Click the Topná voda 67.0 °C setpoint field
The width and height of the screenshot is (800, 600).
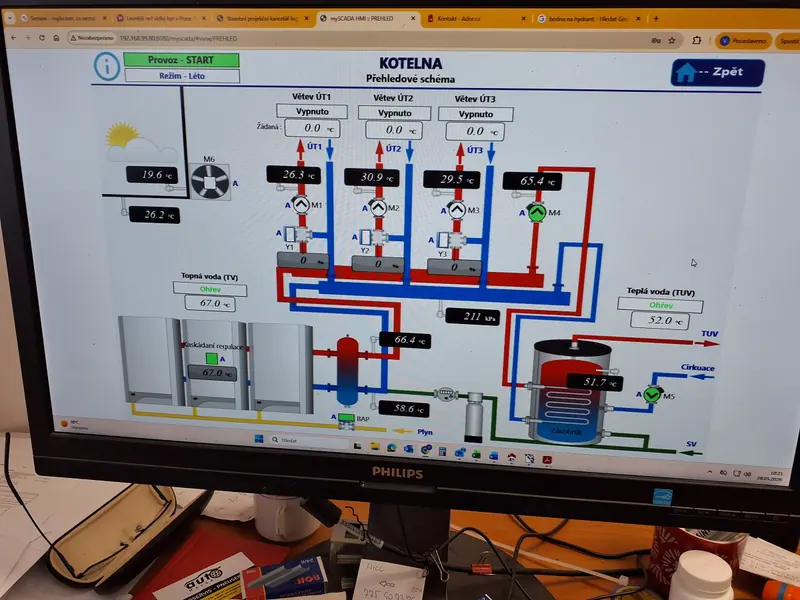tap(210, 304)
